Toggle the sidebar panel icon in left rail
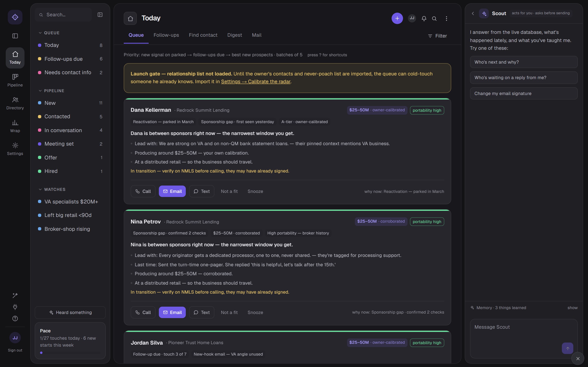The width and height of the screenshot is (588, 367). pyautogui.click(x=15, y=36)
